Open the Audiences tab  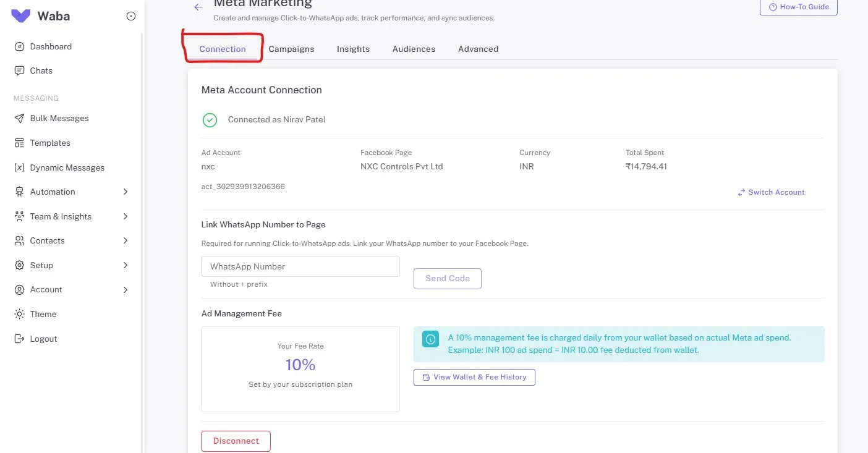(414, 49)
